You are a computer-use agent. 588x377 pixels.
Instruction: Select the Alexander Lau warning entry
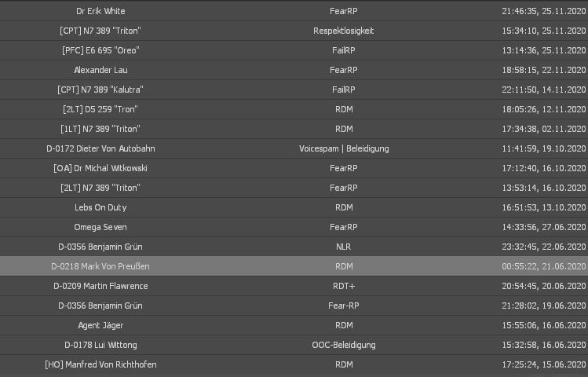click(x=294, y=70)
